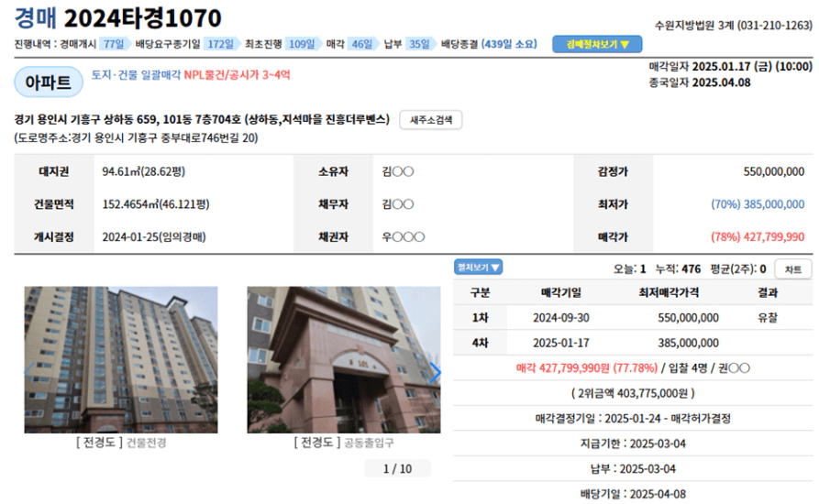Open the 차트 view count chart
The image size is (819, 504).
point(792,269)
